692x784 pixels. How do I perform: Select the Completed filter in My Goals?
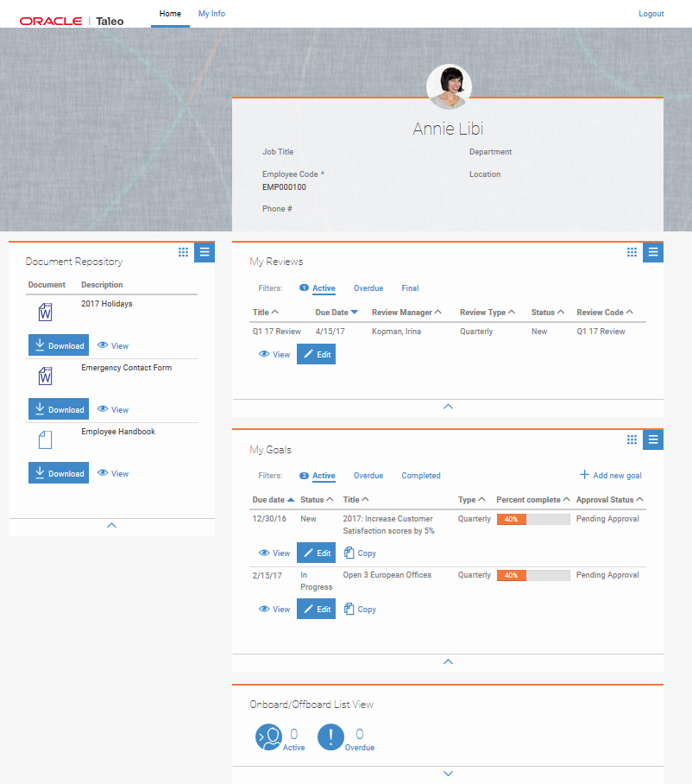tap(421, 476)
